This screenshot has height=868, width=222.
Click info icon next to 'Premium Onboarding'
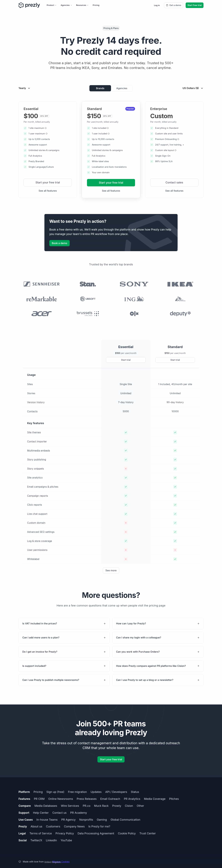(x=178, y=139)
